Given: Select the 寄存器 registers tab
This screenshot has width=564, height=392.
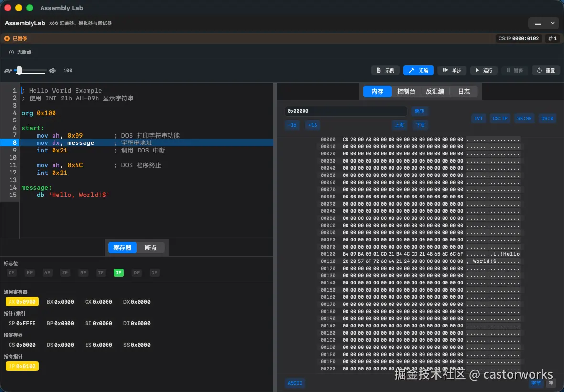Looking at the screenshot, I should [x=122, y=248].
